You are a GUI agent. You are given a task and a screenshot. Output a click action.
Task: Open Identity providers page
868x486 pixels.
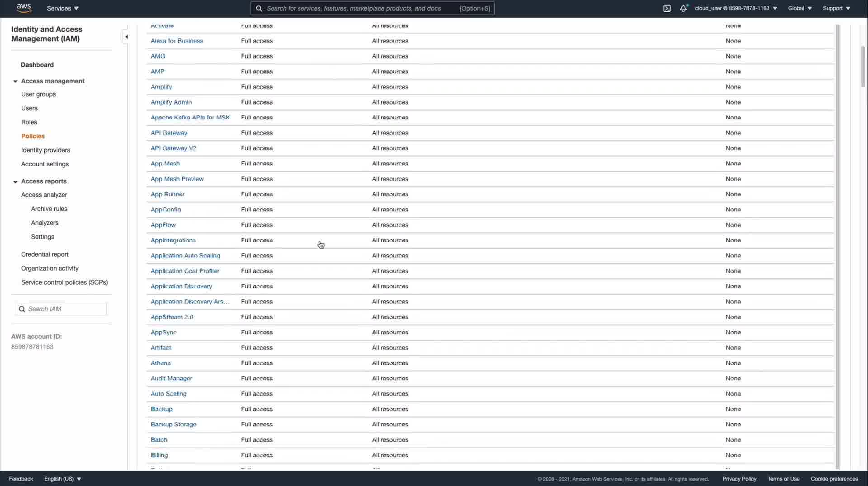pyautogui.click(x=46, y=150)
